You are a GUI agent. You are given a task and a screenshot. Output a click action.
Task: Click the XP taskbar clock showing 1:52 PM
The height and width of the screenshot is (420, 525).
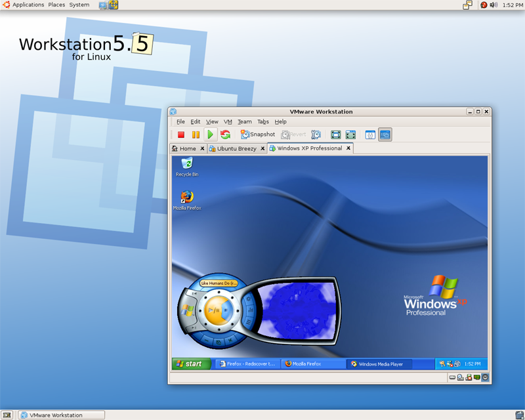coord(472,364)
